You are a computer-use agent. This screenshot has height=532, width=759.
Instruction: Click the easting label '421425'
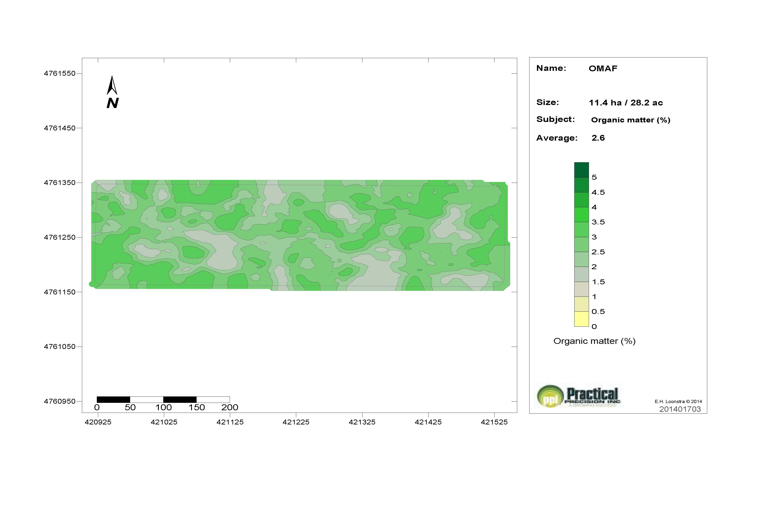(x=428, y=422)
